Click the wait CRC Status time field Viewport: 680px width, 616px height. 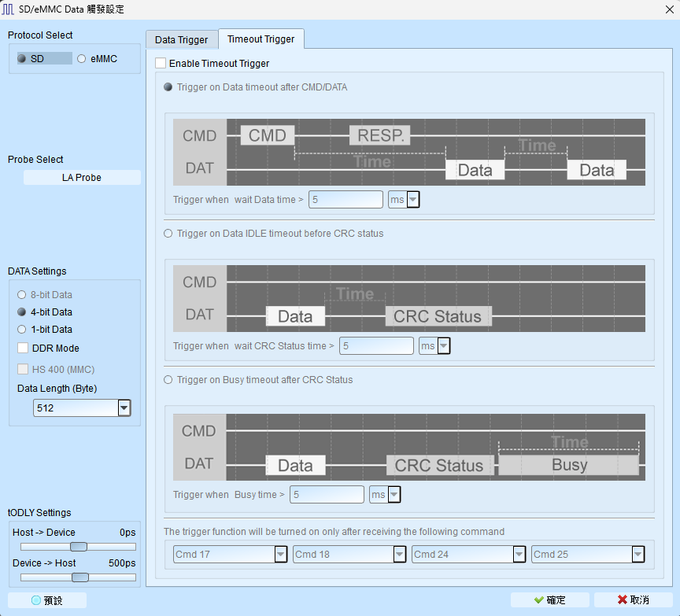(x=376, y=346)
